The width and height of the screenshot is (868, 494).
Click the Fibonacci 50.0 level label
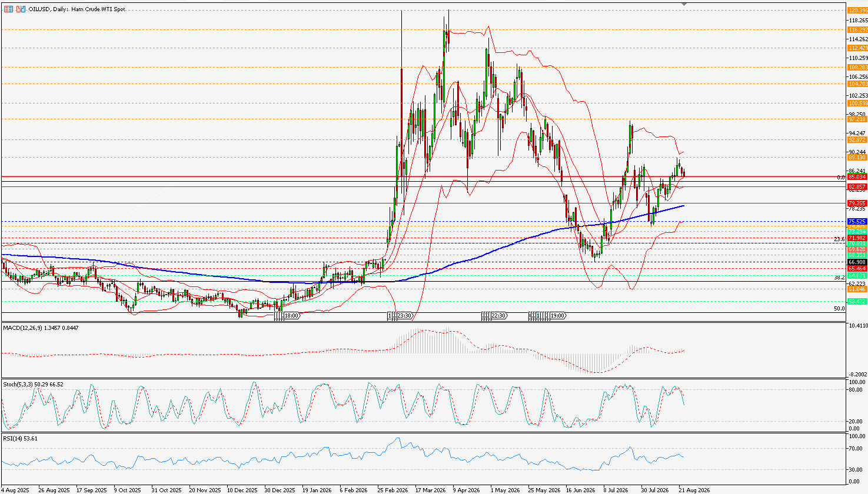[840, 308]
